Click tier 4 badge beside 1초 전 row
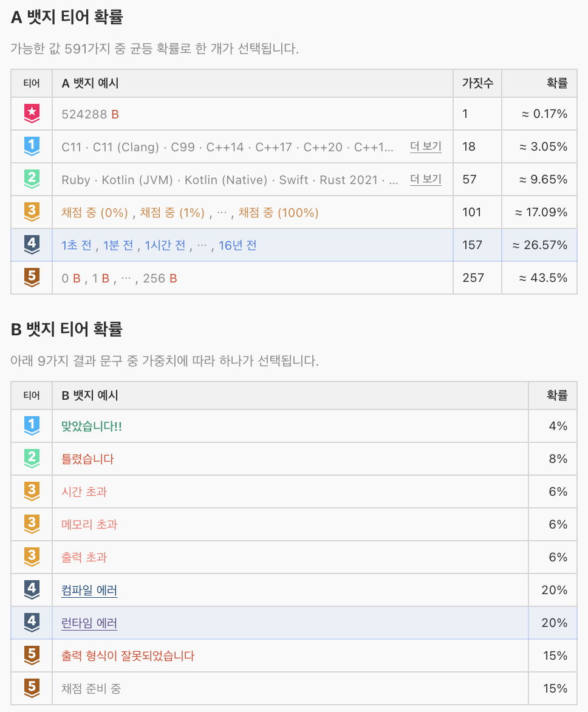Image resolution: width=588 pixels, height=712 pixels. pyautogui.click(x=32, y=245)
